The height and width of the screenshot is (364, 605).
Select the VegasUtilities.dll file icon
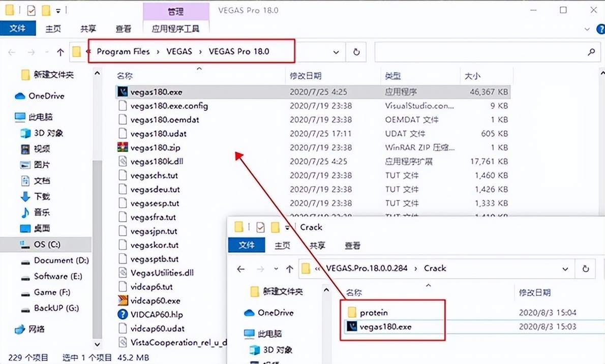123,272
